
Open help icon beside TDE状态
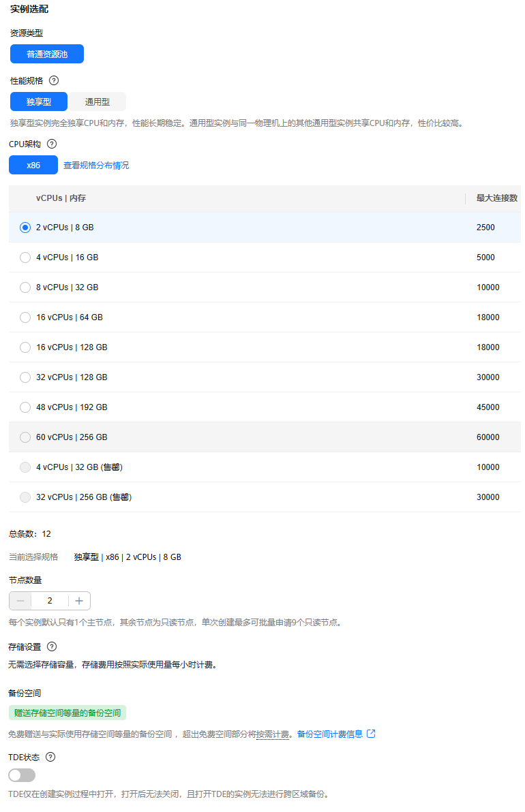click(x=50, y=757)
